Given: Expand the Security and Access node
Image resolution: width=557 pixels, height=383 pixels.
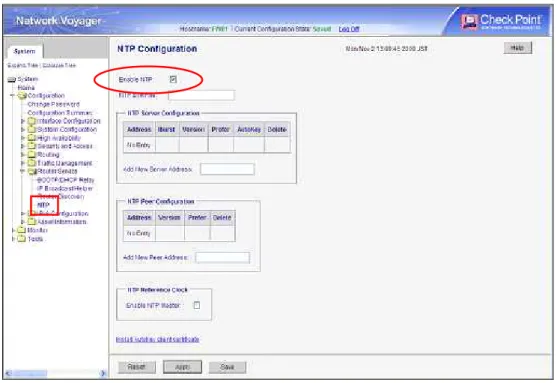Looking at the screenshot, I should click(23, 146).
